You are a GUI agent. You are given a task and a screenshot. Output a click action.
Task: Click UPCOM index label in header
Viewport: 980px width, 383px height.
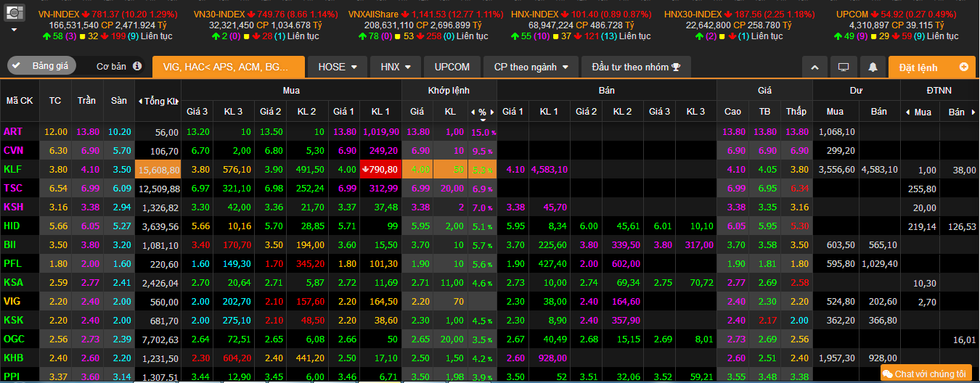852,15
